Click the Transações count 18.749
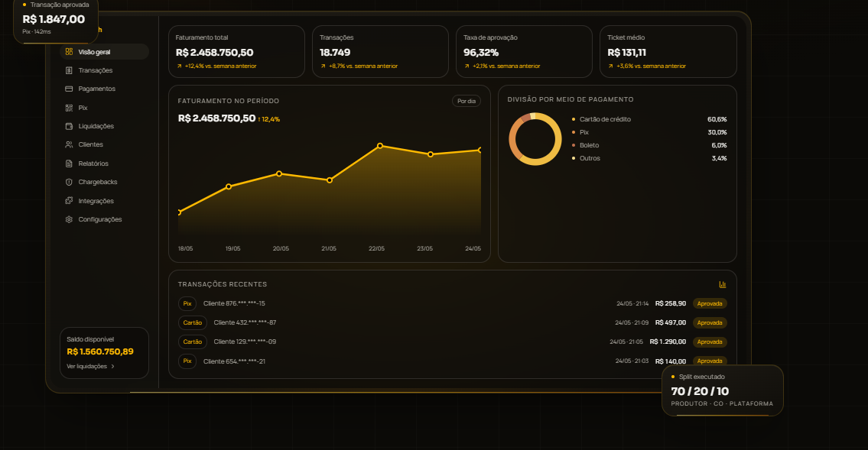Viewport: 868px width, 450px height. click(x=335, y=53)
